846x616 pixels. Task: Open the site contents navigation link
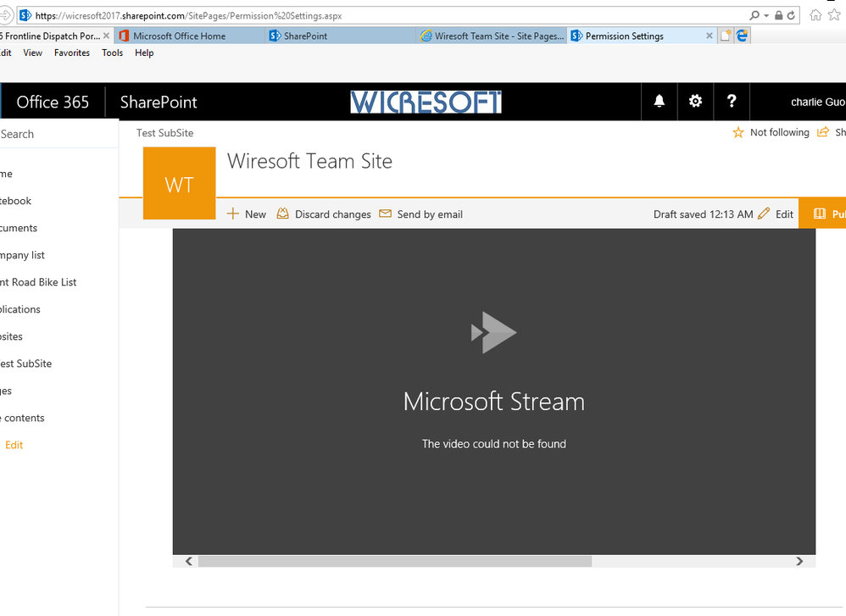tap(22, 418)
